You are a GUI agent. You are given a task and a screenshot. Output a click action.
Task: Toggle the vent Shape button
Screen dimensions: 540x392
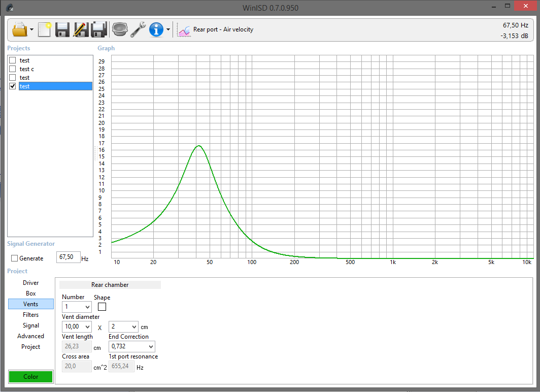click(x=102, y=307)
